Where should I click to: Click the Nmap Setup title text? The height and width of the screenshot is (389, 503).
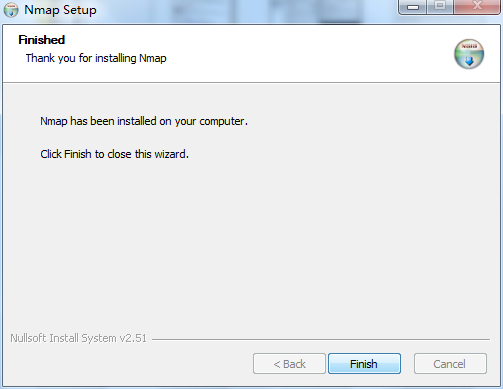(x=60, y=10)
